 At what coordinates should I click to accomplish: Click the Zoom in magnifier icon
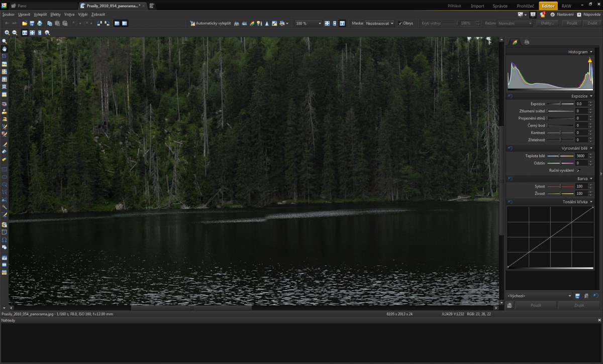pos(7,33)
